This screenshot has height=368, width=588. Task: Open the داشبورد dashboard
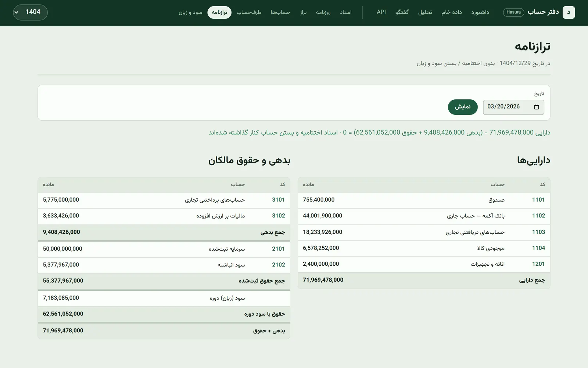click(480, 12)
